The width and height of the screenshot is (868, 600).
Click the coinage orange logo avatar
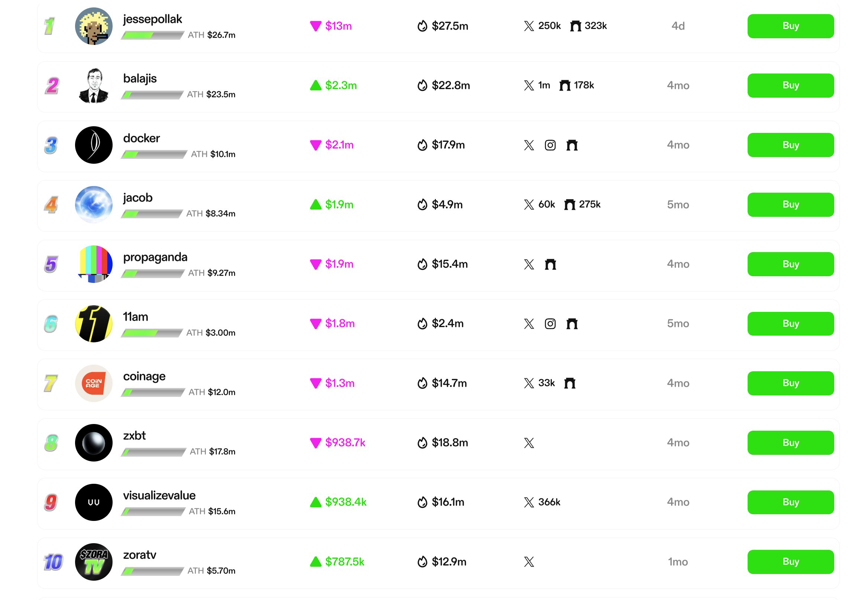(x=94, y=383)
